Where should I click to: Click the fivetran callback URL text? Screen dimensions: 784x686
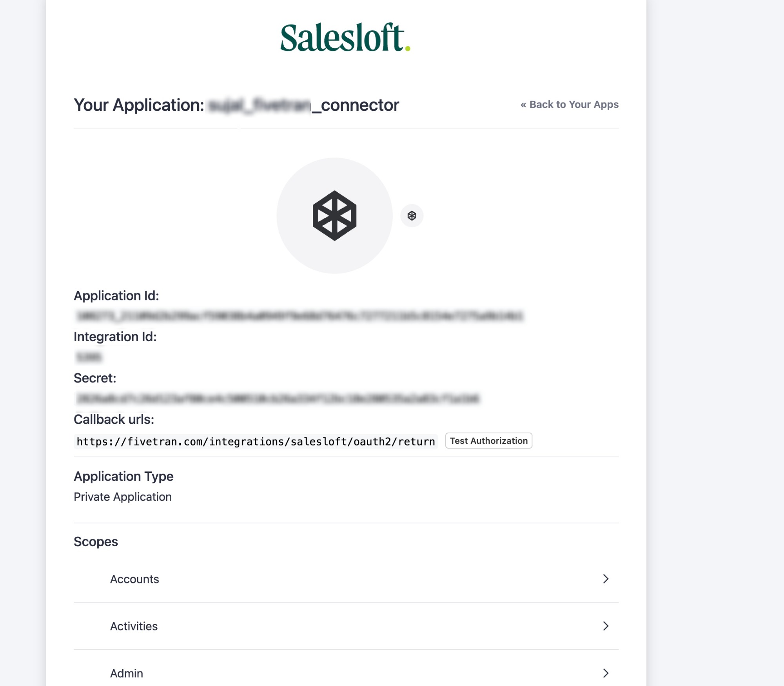click(256, 442)
